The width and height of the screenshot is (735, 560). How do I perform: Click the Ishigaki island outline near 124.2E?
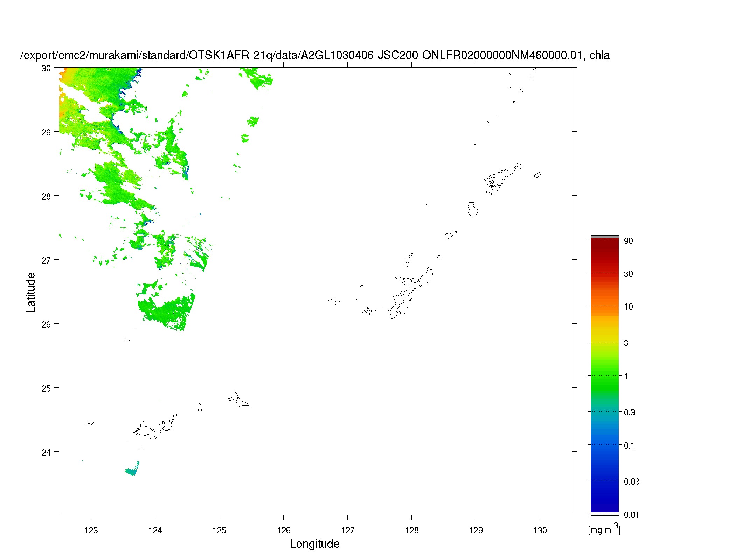(169, 422)
